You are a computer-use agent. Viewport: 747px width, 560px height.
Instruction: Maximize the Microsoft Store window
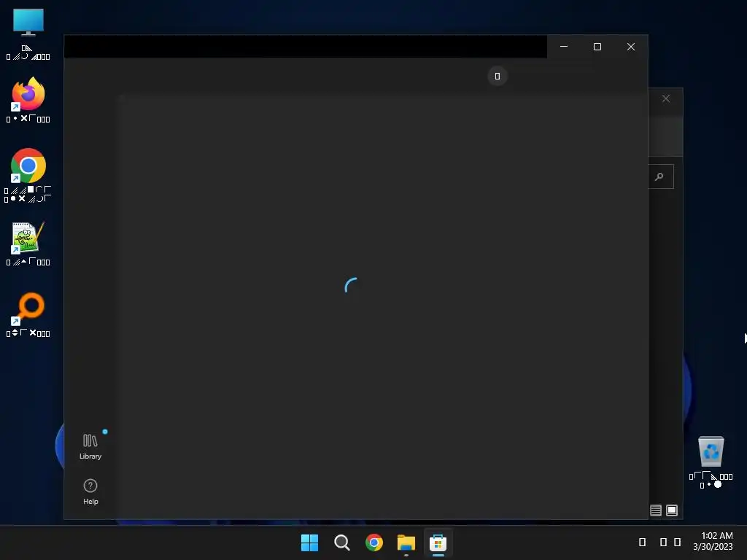pos(597,47)
